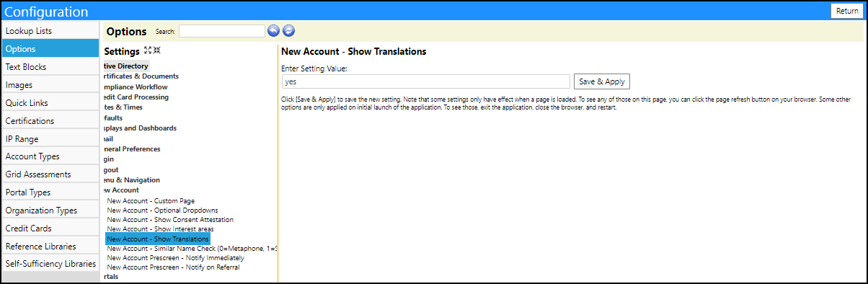This screenshot has height=284, width=868.
Task: Select New Account - Show Consent Attestation
Action: (x=170, y=220)
